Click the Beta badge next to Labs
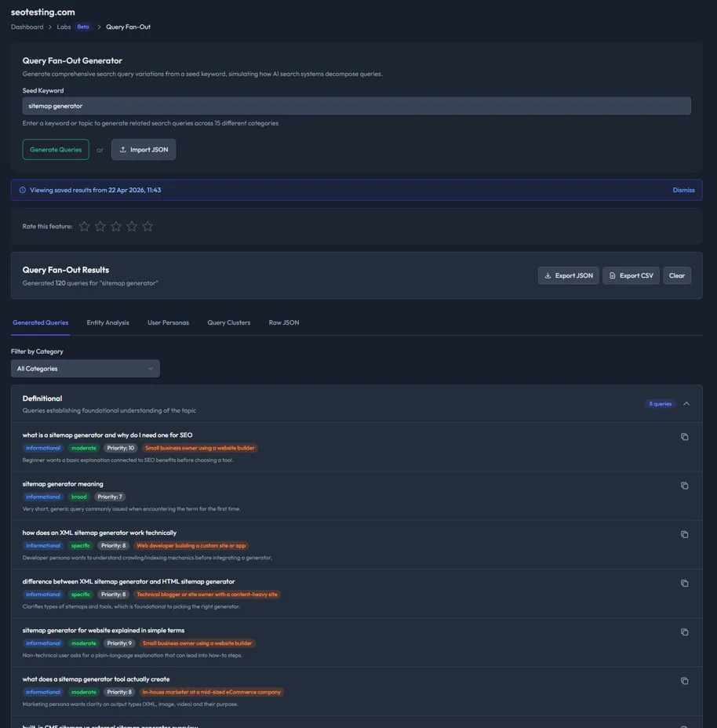717x728 pixels. point(83,27)
